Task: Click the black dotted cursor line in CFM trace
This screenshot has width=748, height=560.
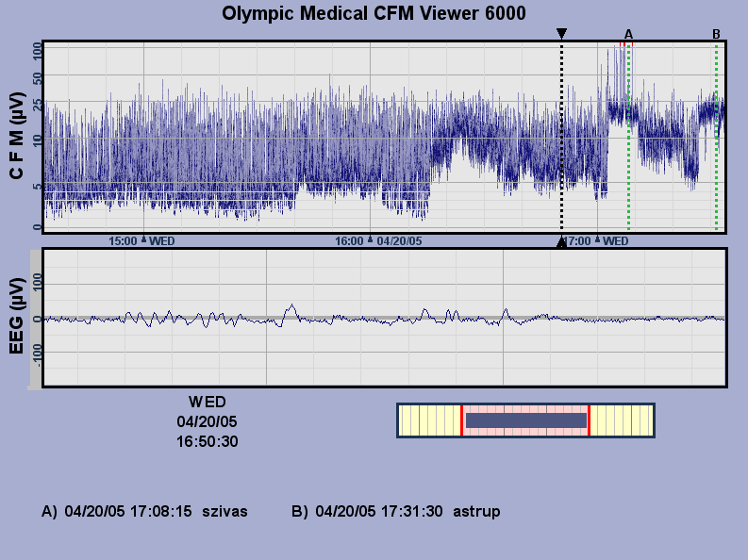Action: [x=561, y=139]
